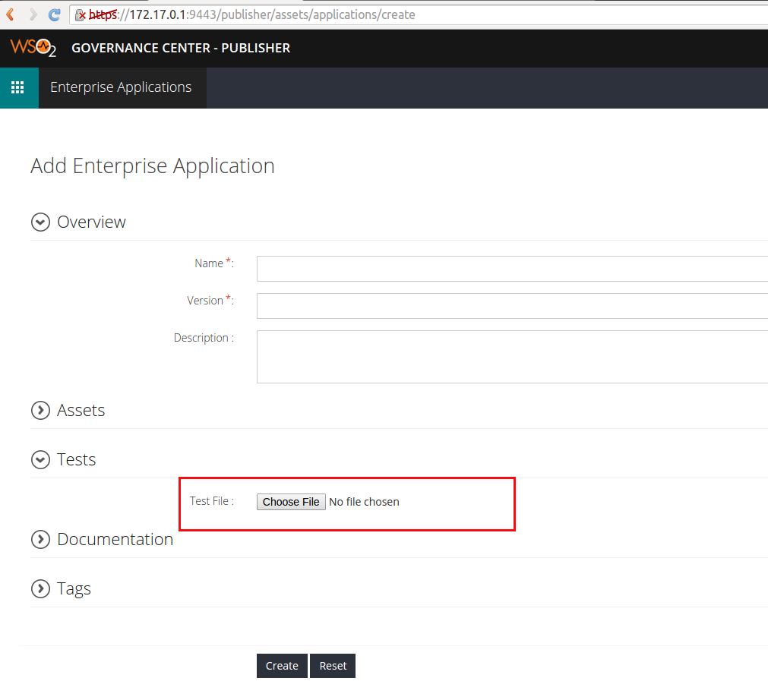Click the Tests section heading text
The width and height of the screenshot is (768, 700).
(x=77, y=459)
